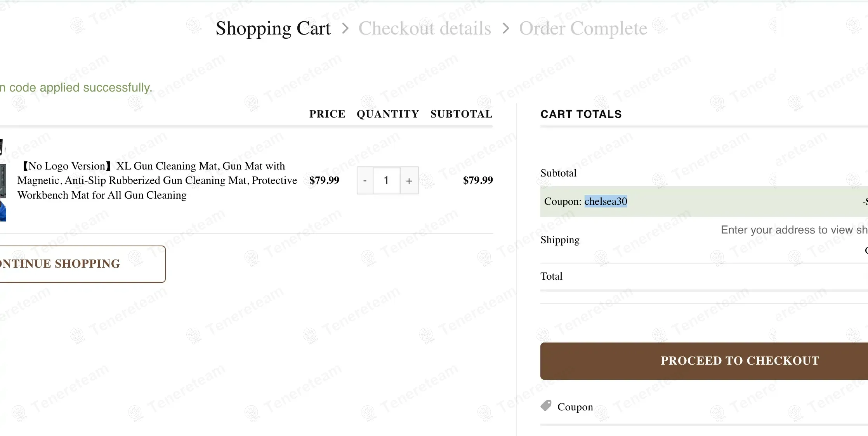Viewport: 868px width, 436px height.
Task: Click the coupon tag icon
Action: point(546,406)
